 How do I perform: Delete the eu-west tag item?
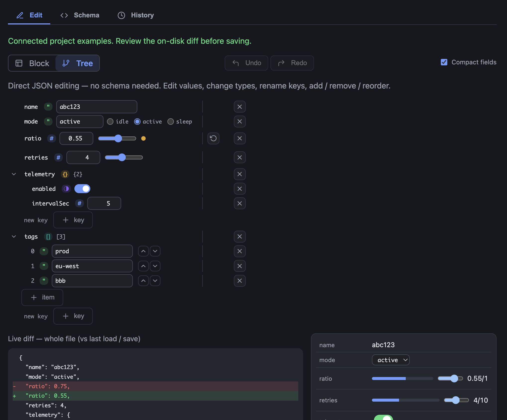[x=240, y=266]
